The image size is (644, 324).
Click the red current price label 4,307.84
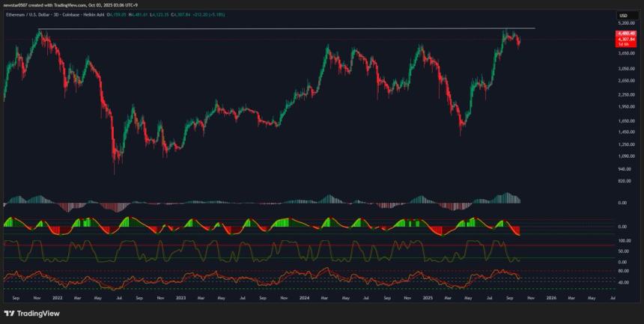[x=626, y=39]
